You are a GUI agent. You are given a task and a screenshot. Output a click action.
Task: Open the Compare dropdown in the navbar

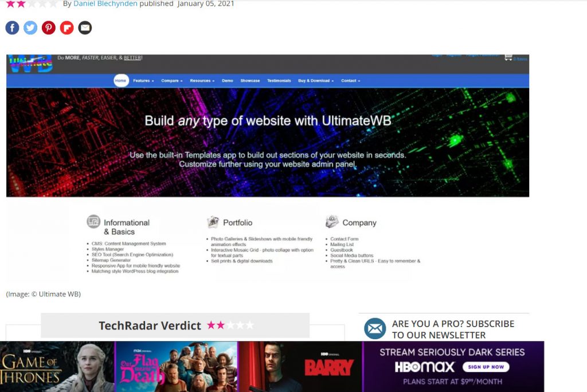coord(172,81)
